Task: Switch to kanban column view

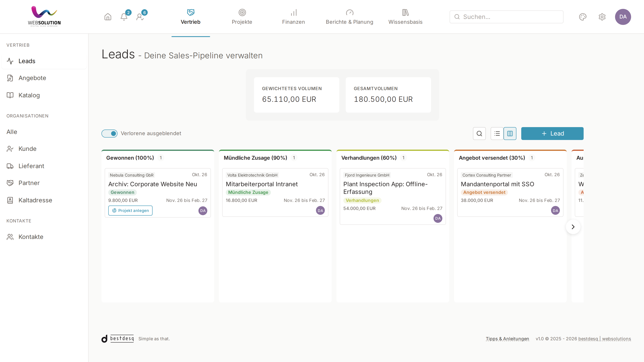Action: 510,133
